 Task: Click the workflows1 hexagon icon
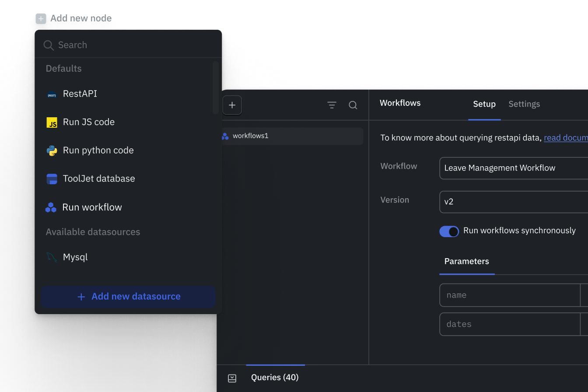click(x=225, y=136)
